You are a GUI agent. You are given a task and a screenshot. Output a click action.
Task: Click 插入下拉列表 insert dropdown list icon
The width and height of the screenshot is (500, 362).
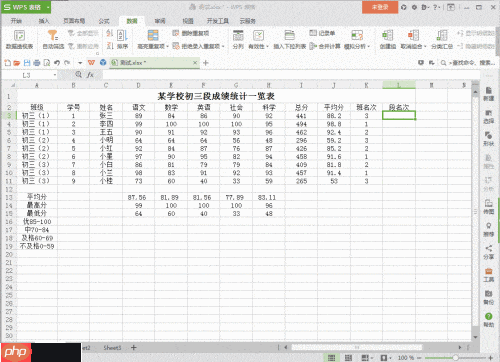[x=289, y=35]
